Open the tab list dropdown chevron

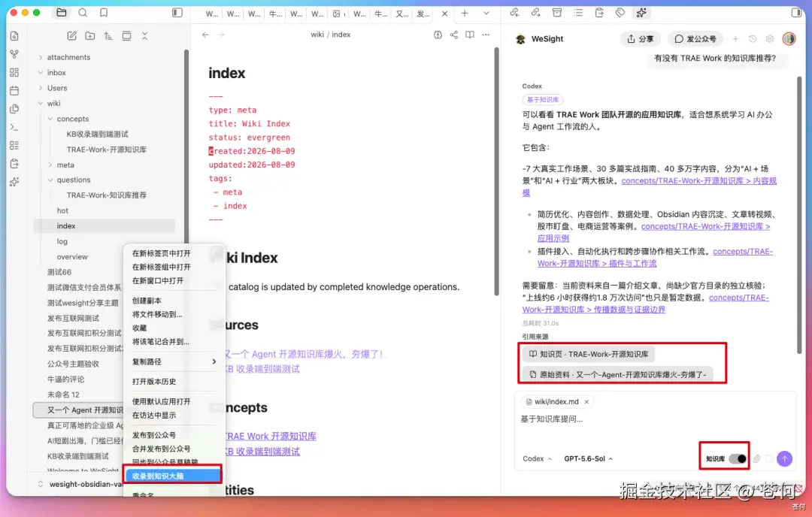point(486,13)
